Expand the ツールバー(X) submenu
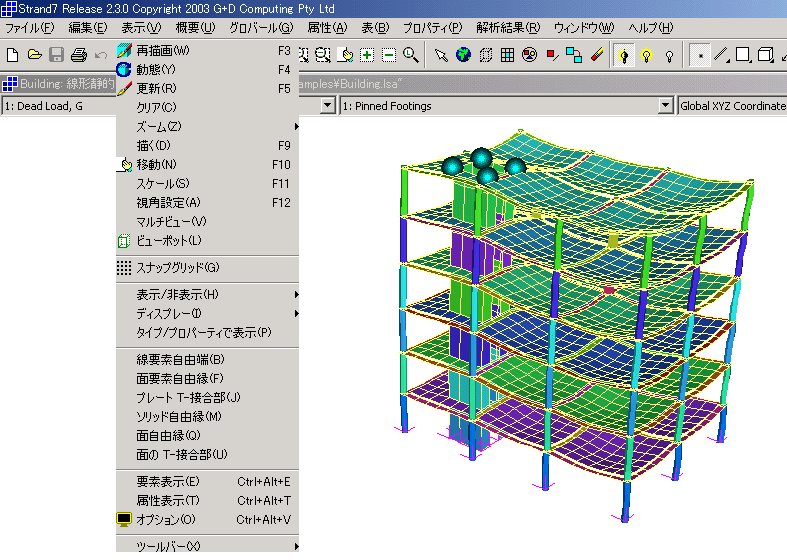 (207, 546)
